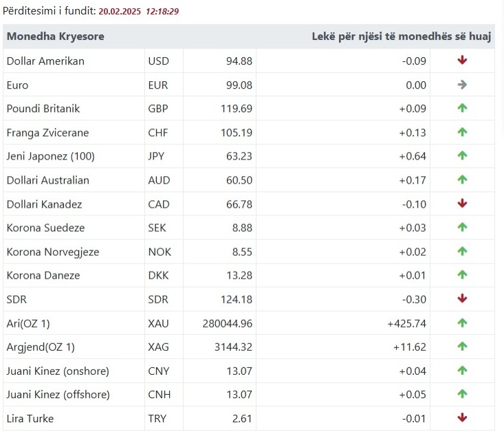Click the Monedha Kryesore table header

56,36
